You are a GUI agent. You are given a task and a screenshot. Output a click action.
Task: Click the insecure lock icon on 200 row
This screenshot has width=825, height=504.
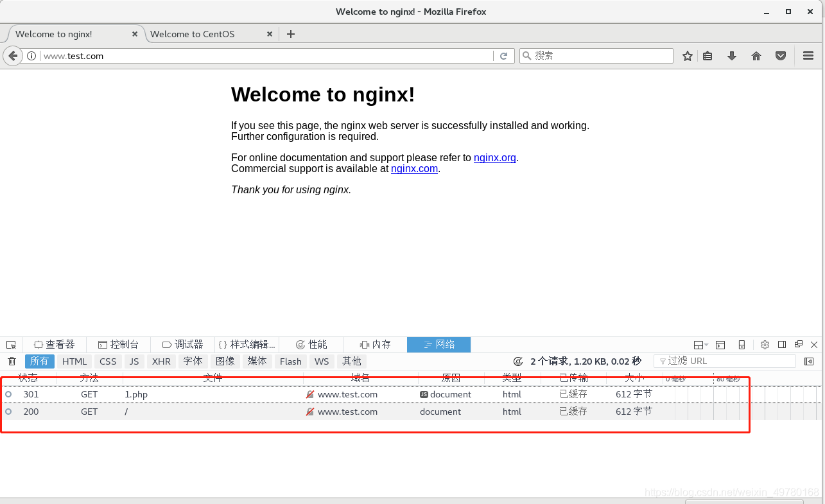(310, 412)
